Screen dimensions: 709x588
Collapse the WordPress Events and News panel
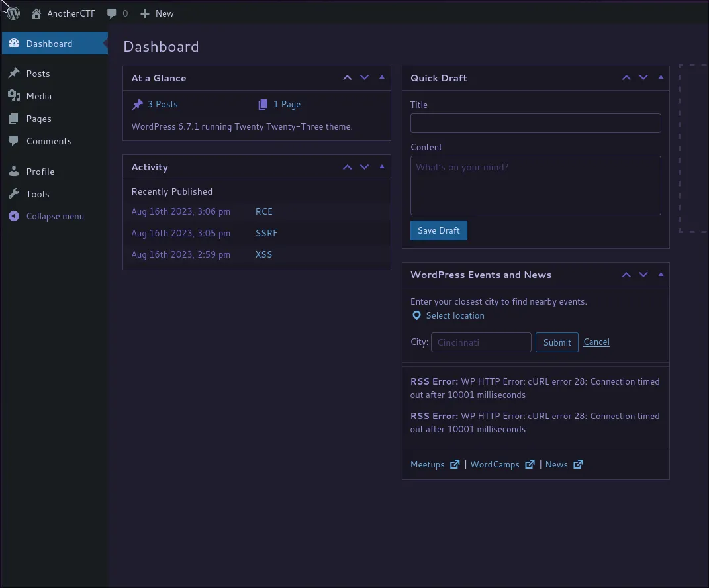click(x=661, y=275)
